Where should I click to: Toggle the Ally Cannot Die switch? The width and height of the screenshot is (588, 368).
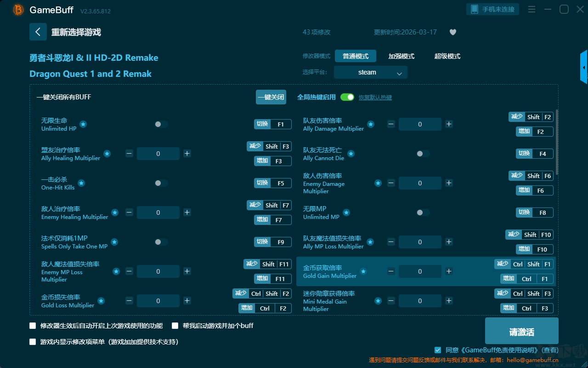tap(423, 154)
